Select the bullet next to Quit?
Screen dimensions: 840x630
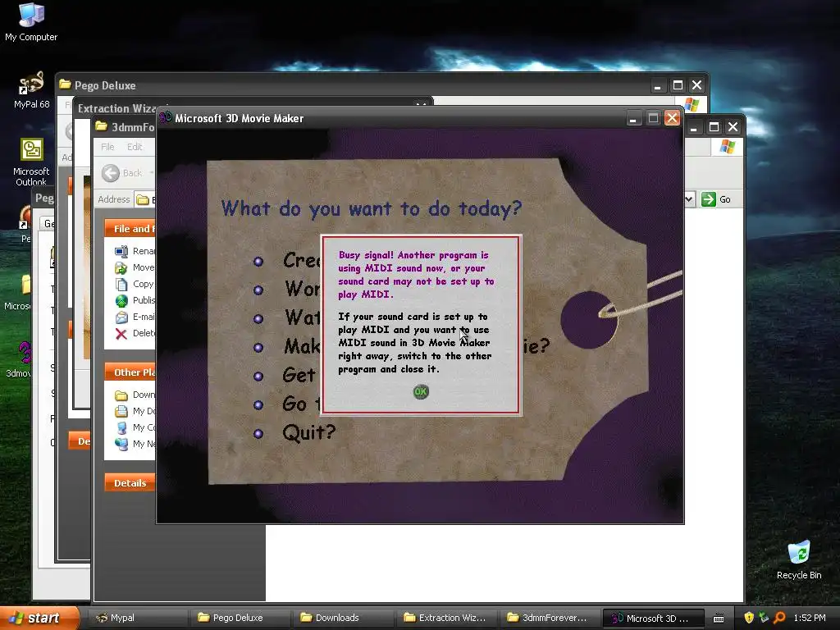tap(258, 433)
